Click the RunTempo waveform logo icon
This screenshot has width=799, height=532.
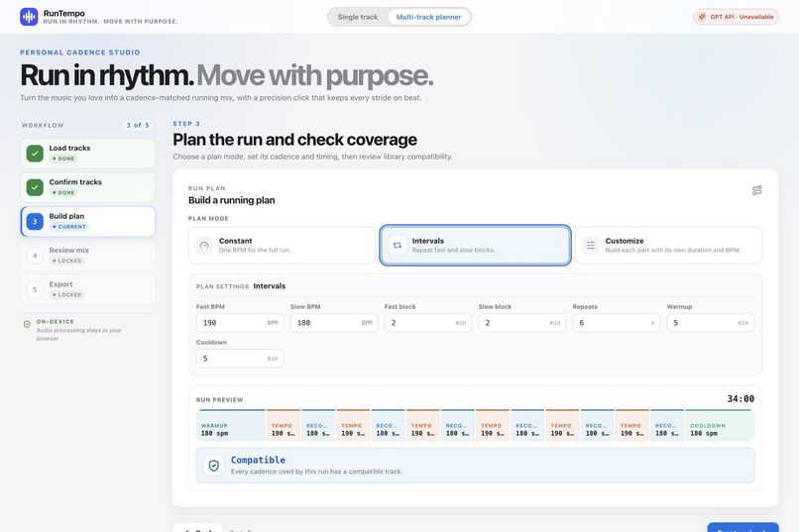(29, 17)
